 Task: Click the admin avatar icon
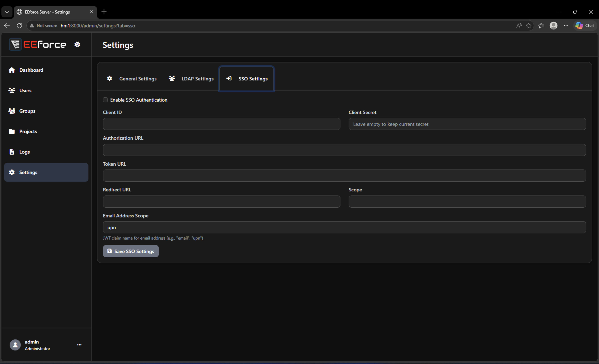(15, 345)
